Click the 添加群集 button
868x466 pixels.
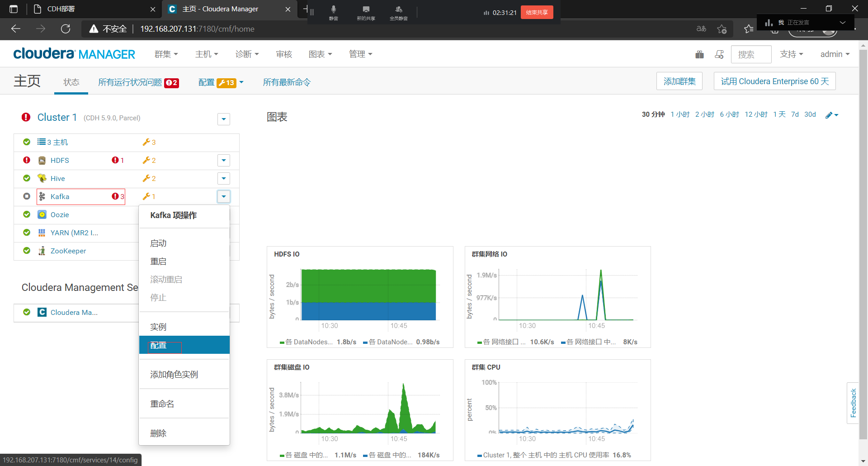[679, 81]
